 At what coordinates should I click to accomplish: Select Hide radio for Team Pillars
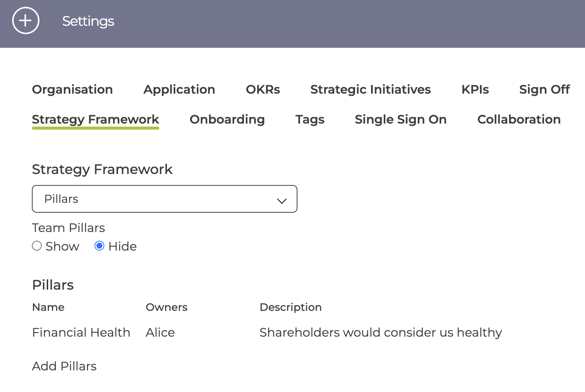coord(99,246)
